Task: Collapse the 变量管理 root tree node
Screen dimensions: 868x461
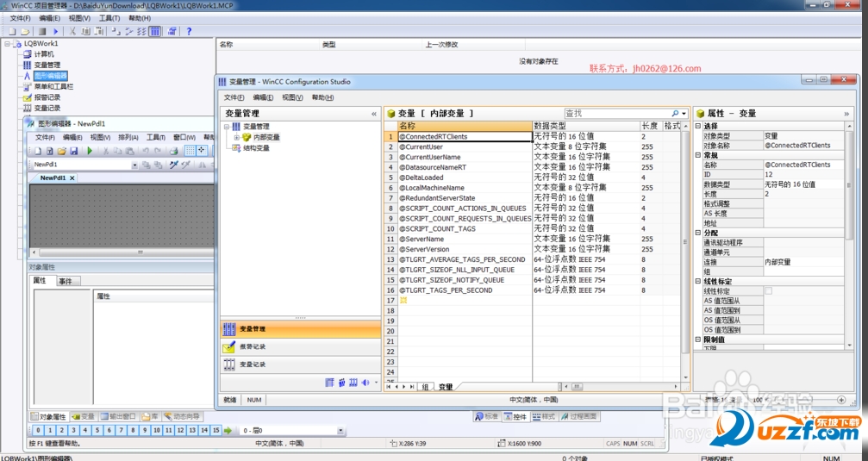Action: [x=227, y=127]
